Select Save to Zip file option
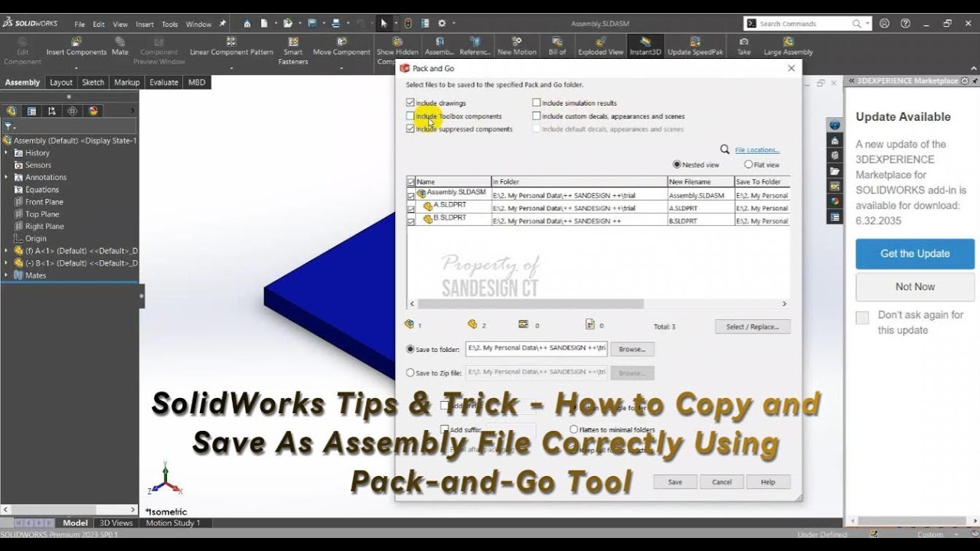 (x=410, y=373)
